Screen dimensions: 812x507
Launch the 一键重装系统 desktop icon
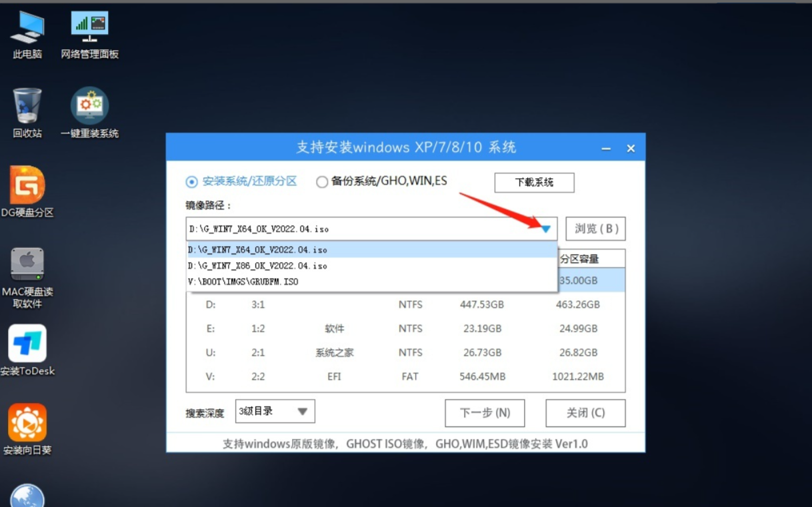[90, 113]
